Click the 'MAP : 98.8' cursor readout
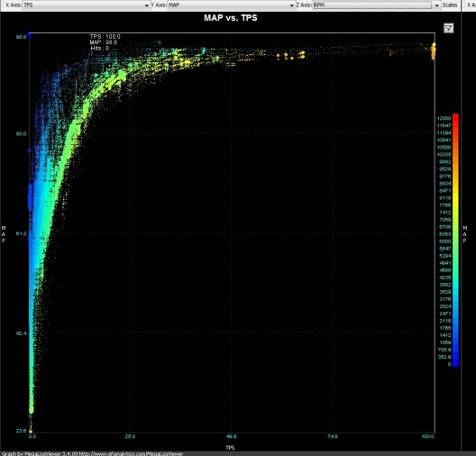 [104, 42]
